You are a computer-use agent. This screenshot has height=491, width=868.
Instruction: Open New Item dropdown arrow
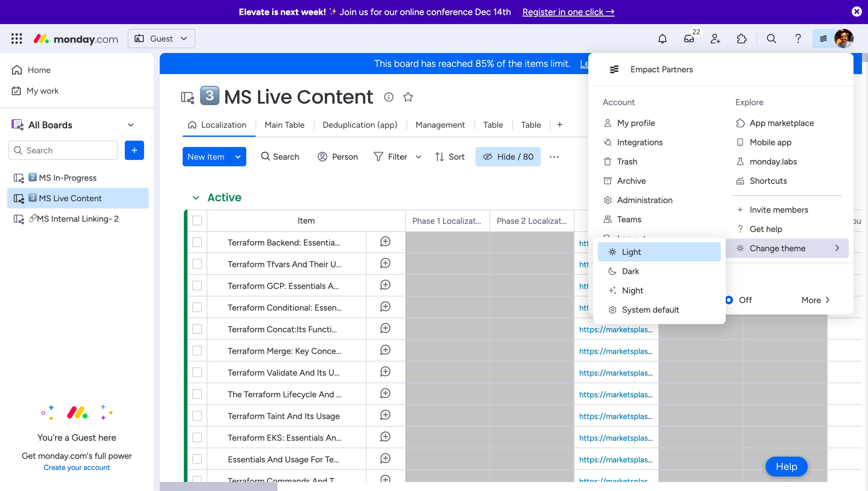click(x=238, y=157)
